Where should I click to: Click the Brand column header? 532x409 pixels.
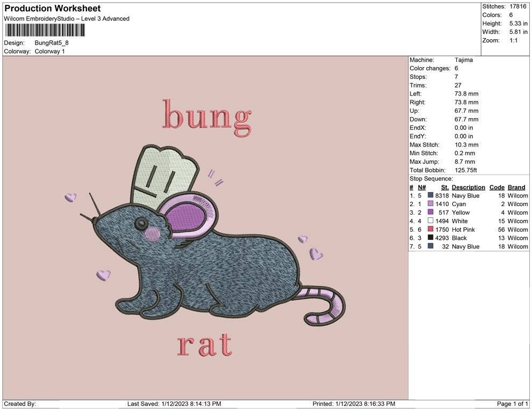pyautogui.click(x=516, y=187)
